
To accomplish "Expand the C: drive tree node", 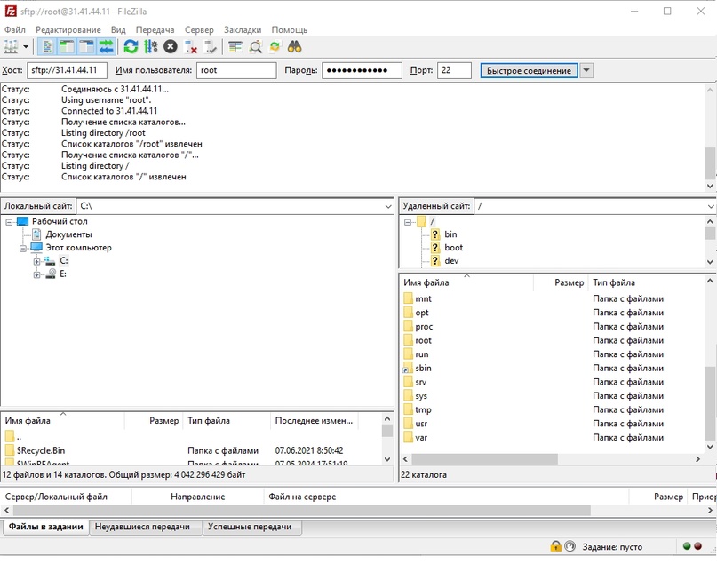I will [36, 262].
